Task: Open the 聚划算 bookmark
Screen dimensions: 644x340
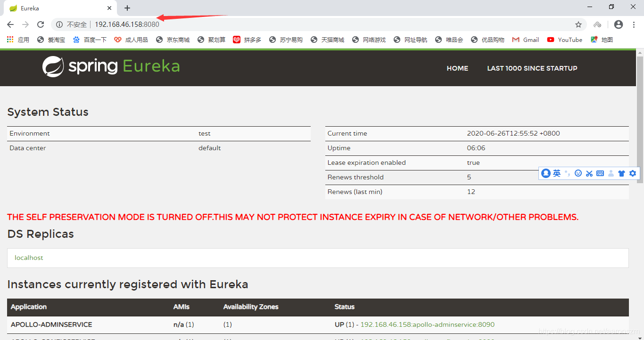Action: pos(211,40)
